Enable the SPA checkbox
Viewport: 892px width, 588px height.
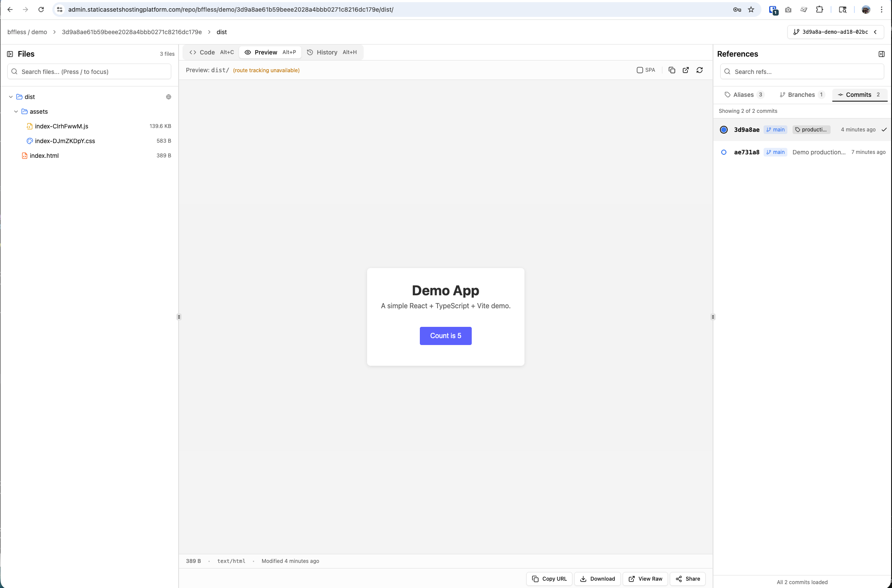[640, 70]
